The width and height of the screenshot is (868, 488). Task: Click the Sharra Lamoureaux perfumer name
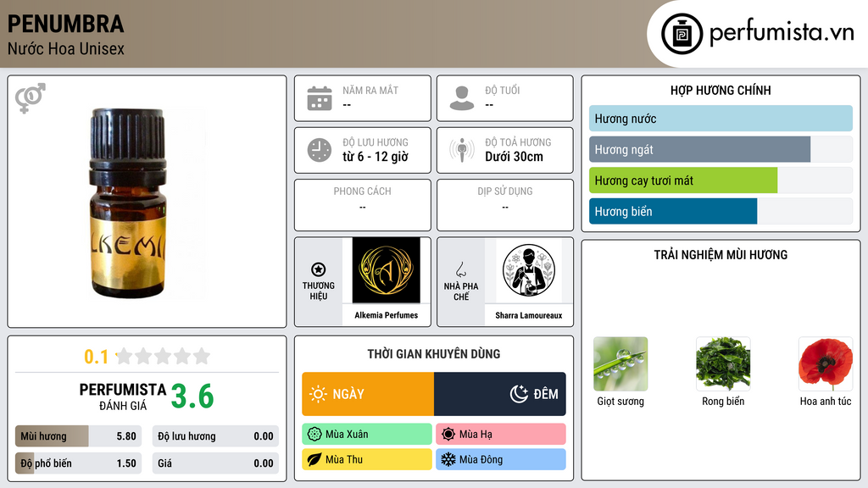529,315
